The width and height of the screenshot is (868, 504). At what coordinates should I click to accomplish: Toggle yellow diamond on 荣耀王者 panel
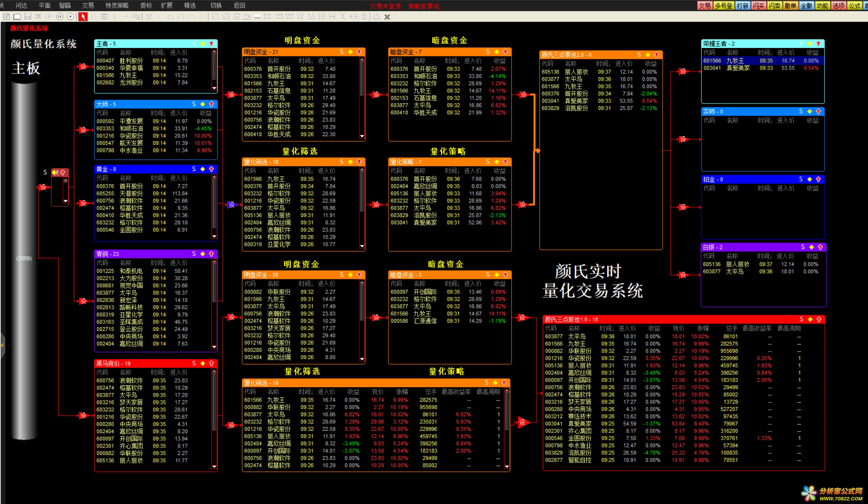(x=810, y=43)
